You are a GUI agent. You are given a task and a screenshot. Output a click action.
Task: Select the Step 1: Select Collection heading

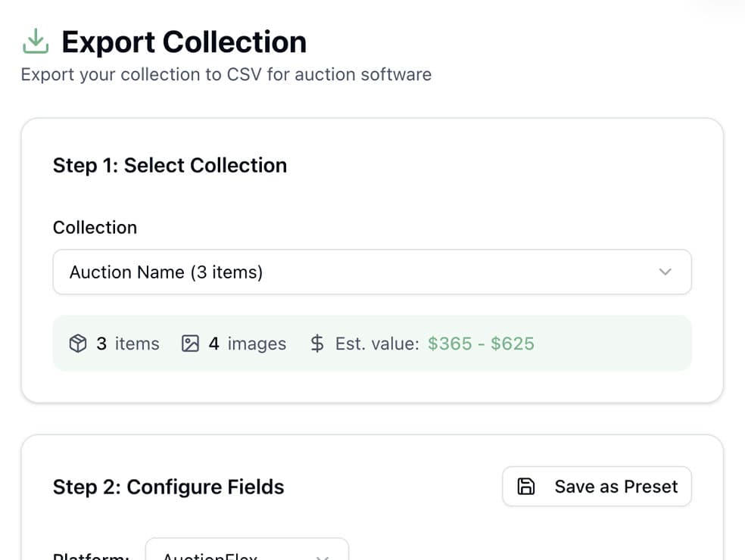170,165
